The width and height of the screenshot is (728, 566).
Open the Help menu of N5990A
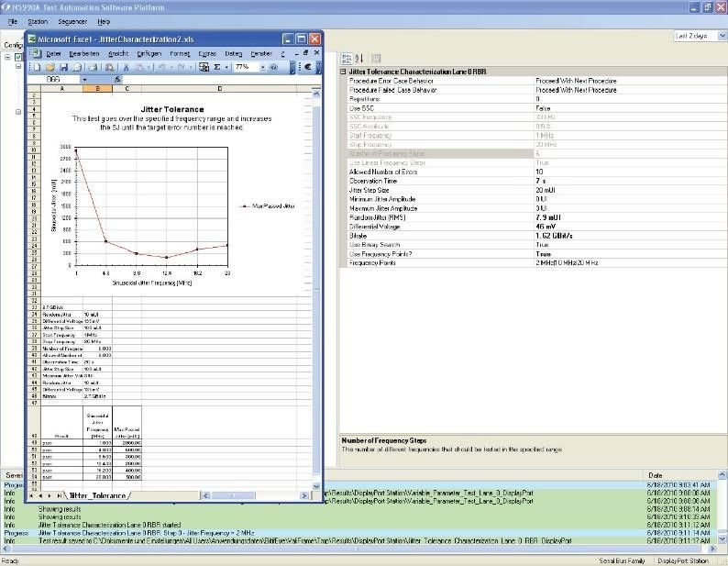104,21
